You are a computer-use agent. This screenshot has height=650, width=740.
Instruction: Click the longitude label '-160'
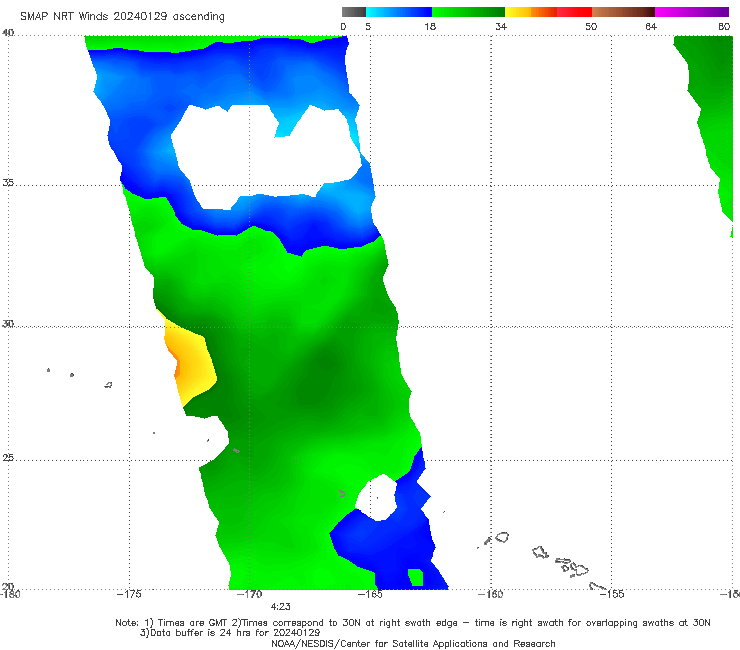coord(490,594)
